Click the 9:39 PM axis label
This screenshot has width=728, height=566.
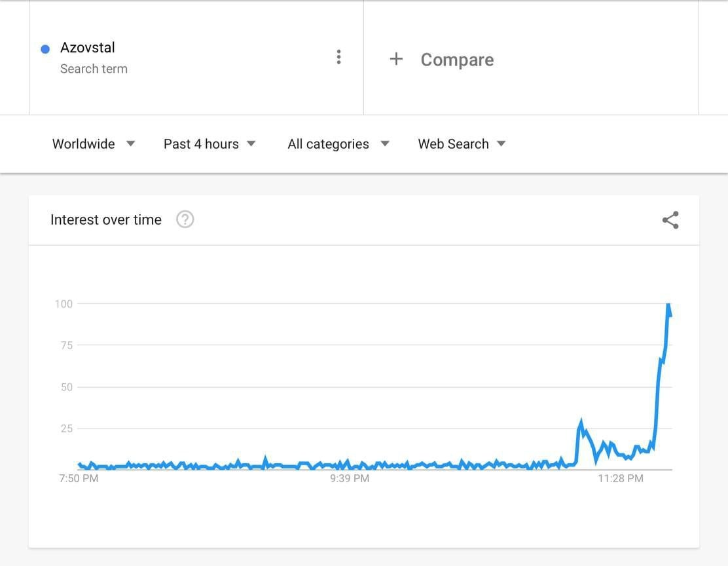(350, 479)
